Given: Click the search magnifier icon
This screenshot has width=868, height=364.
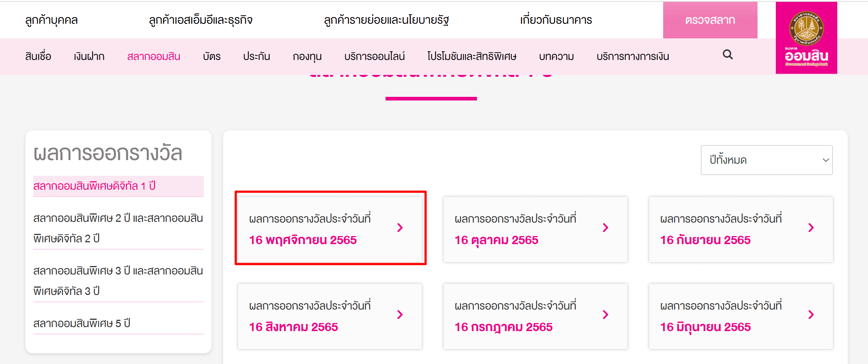Looking at the screenshot, I should (728, 55).
